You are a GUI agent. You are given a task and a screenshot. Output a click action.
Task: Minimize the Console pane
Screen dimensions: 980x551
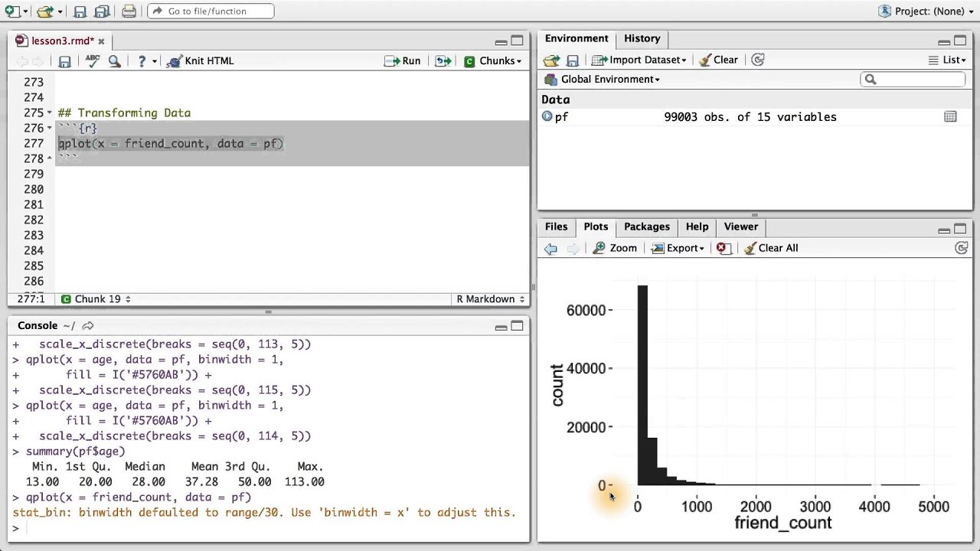501,327
